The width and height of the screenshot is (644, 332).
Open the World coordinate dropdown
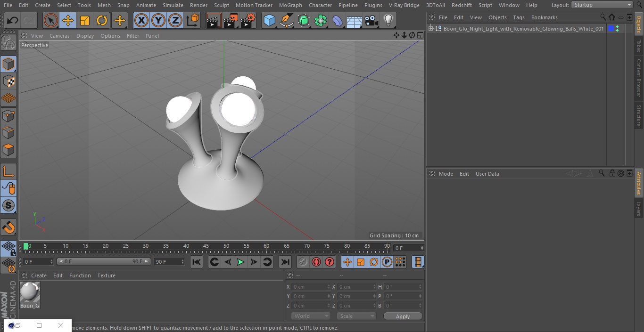[x=311, y=316]
